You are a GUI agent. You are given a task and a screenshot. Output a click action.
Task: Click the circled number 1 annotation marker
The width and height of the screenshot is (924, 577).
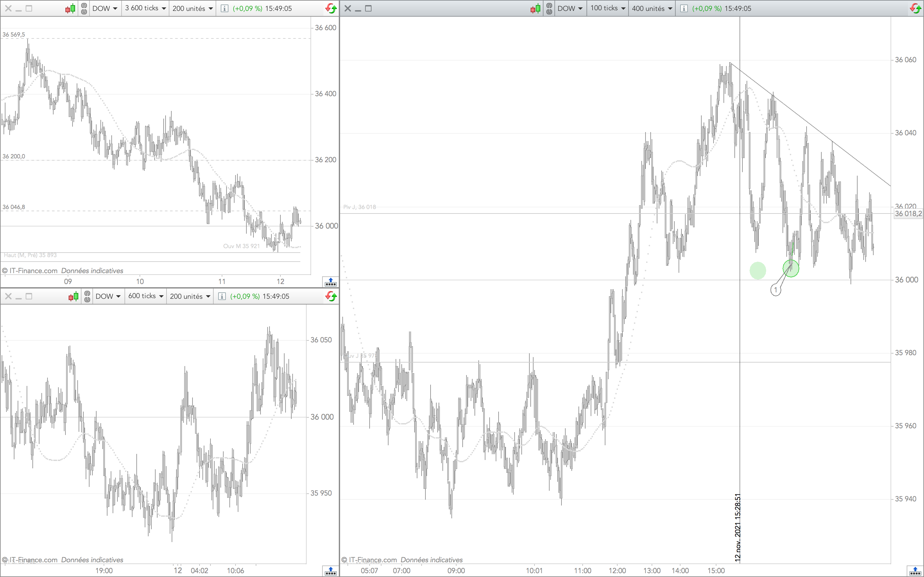(775, 290)
